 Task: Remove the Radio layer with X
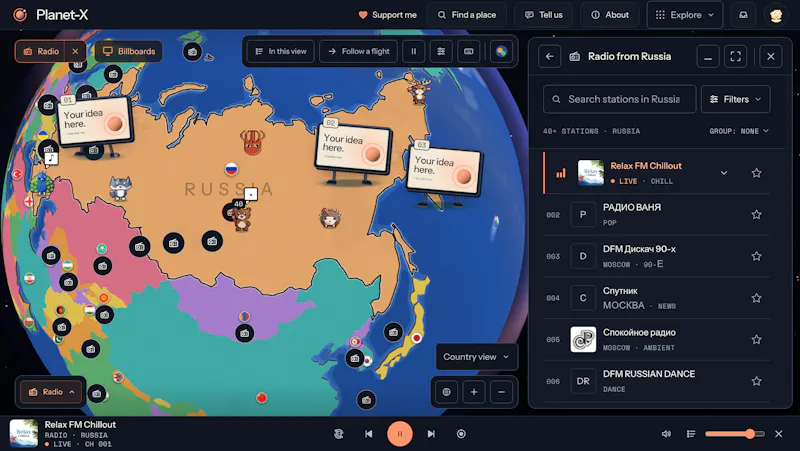tap(76, 51)
